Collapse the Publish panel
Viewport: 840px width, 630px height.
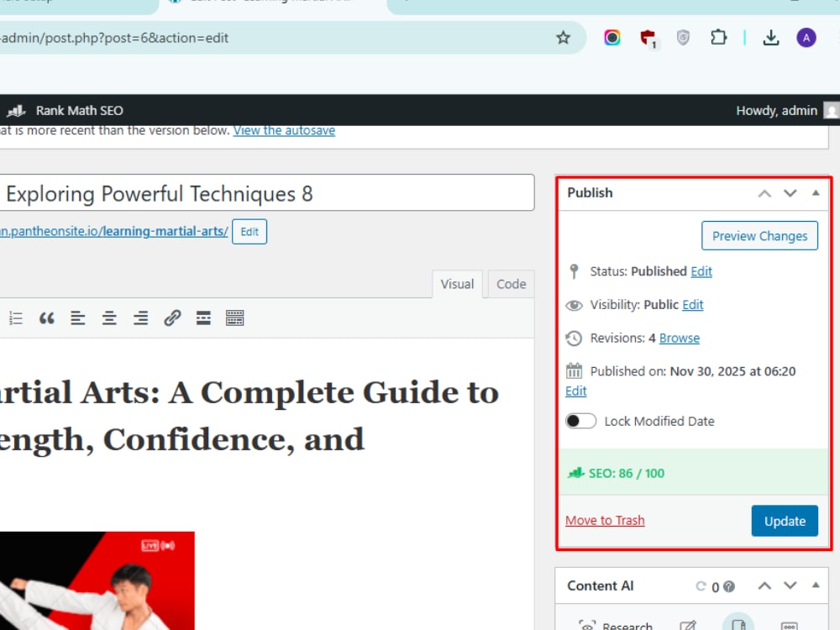point(816,193)
